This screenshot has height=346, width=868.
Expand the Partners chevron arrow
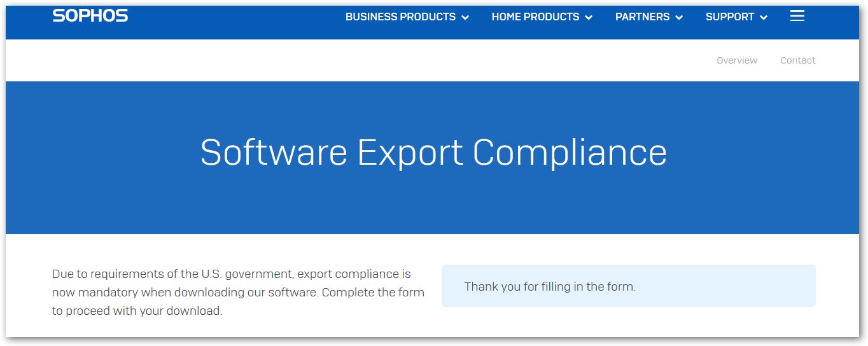point(679,18)
